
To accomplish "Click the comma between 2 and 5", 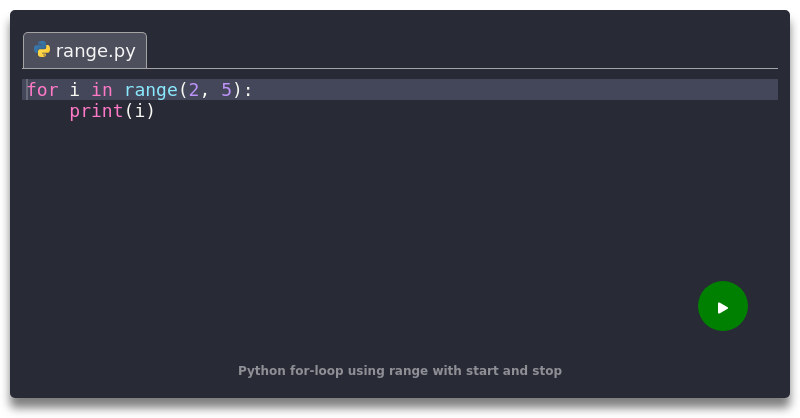I will (x=205, y=92).
